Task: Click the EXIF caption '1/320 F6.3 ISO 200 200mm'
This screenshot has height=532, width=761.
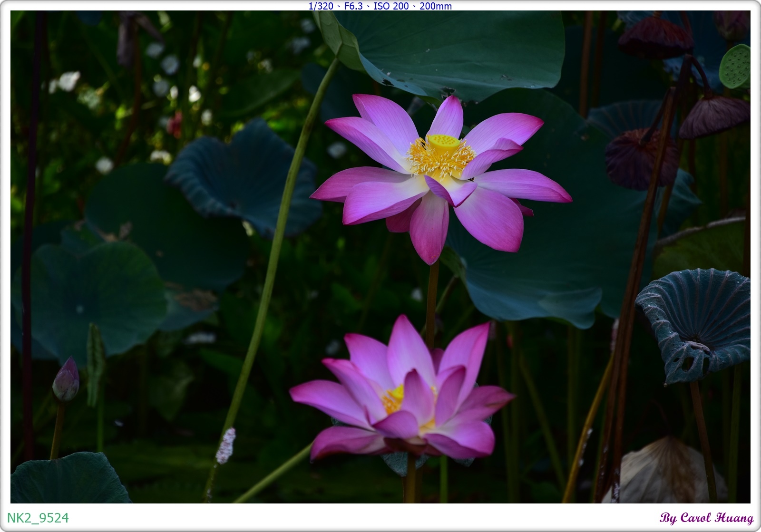Action: [380, 6]
